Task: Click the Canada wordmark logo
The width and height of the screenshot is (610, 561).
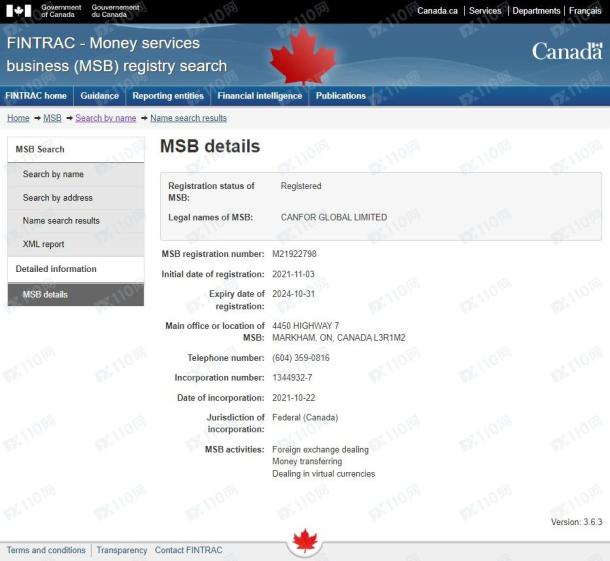Action: [x=567, y=51]
